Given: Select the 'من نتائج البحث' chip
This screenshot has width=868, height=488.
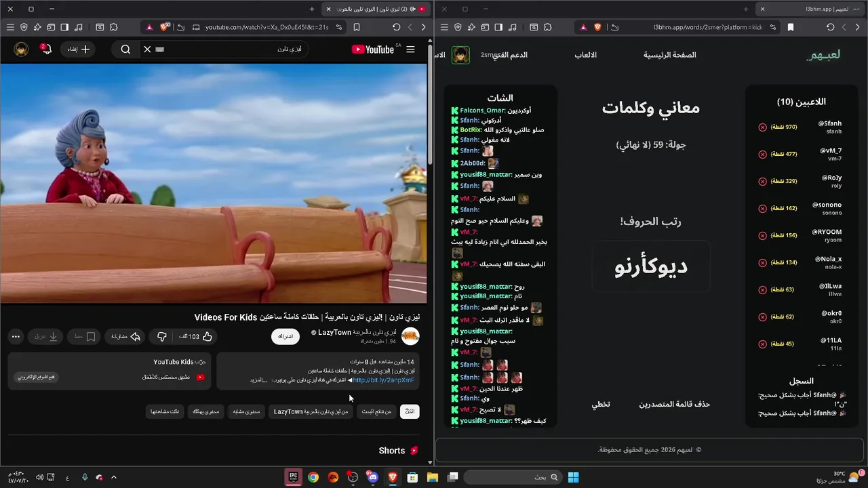Looking at the screenshot, I should 378,411.
